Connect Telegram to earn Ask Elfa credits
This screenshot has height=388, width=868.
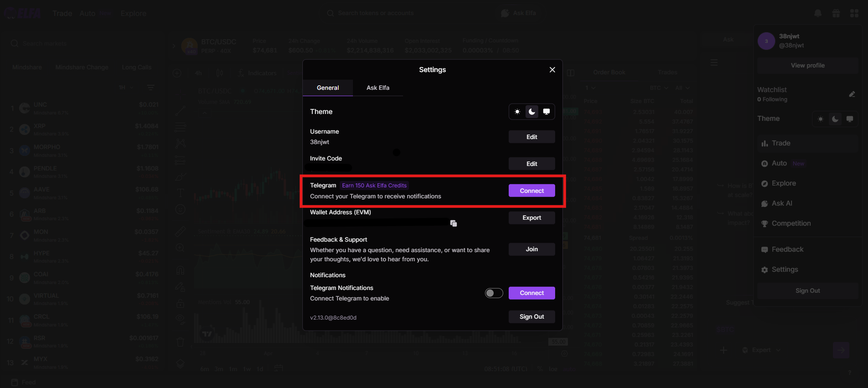(x=532, y=191)
